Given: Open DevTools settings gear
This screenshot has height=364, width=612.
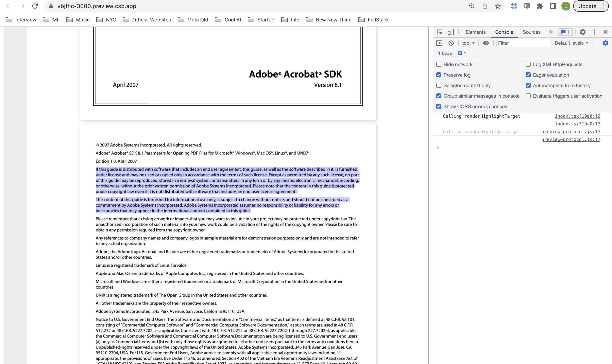Looking at the screenshot, I should 583,32.
